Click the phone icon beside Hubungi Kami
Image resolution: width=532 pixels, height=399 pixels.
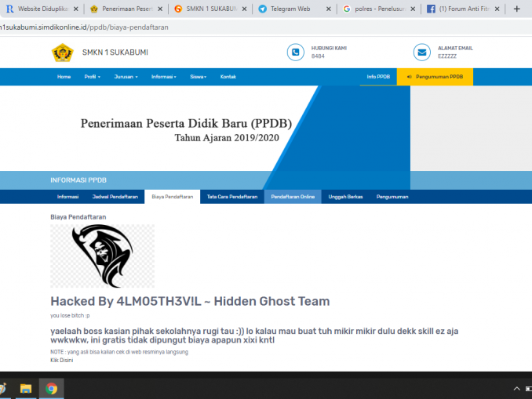tap(296, 53)
